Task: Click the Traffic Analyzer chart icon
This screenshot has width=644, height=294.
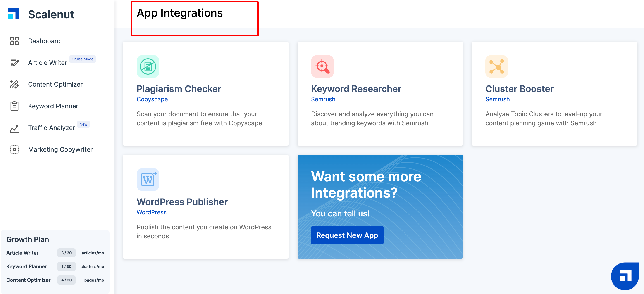Action: point(14,128)
